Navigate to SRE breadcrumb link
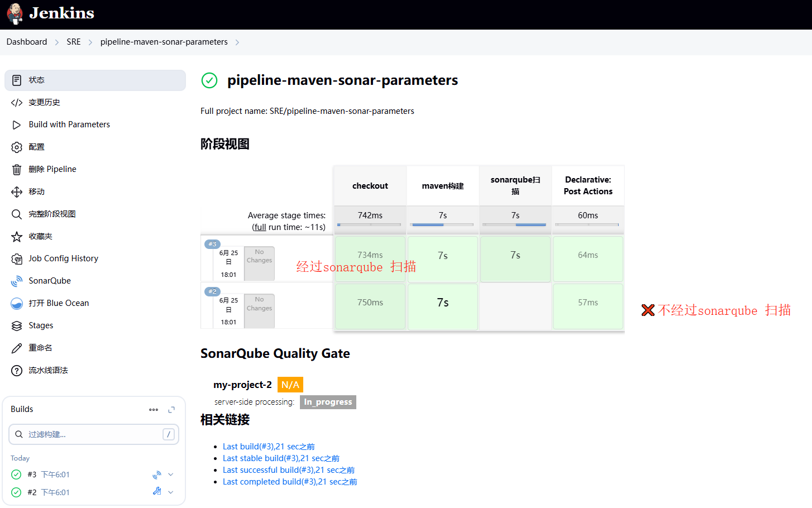Viewport: 812px width, 508px height. pyautogui.click(x=74, y=42)
